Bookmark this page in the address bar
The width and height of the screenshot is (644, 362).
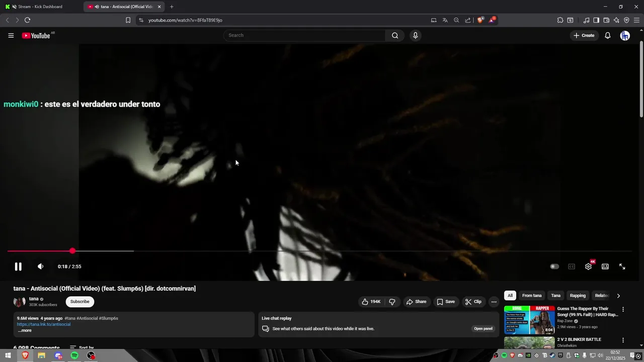(128, 20)
